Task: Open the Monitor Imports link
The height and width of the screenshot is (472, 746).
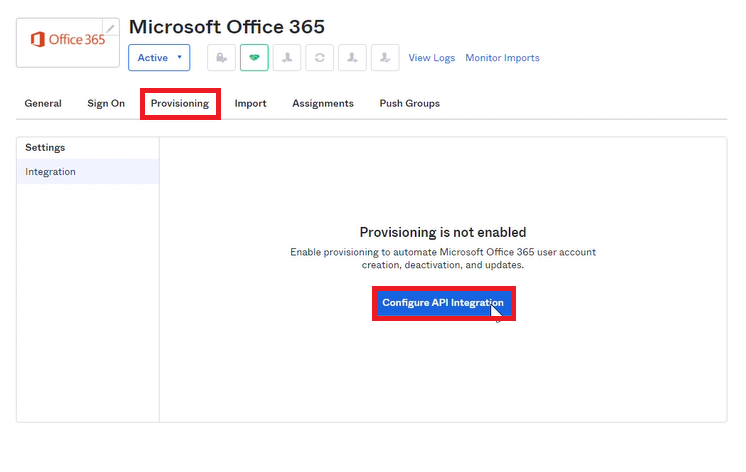Action: [x=502, y=58]
